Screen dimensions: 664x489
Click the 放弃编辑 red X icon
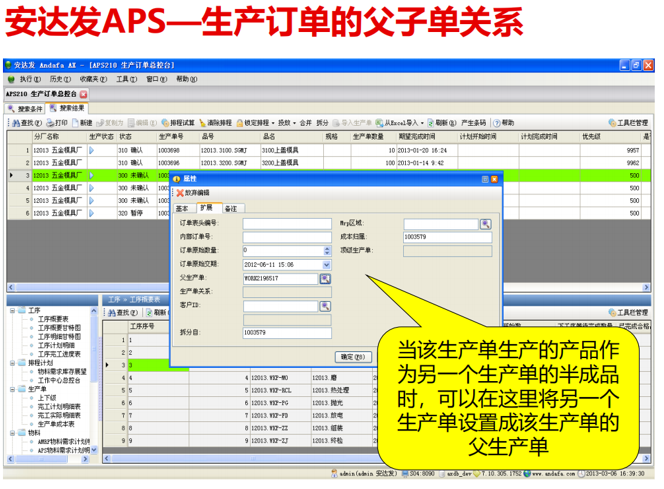[180, 193]
